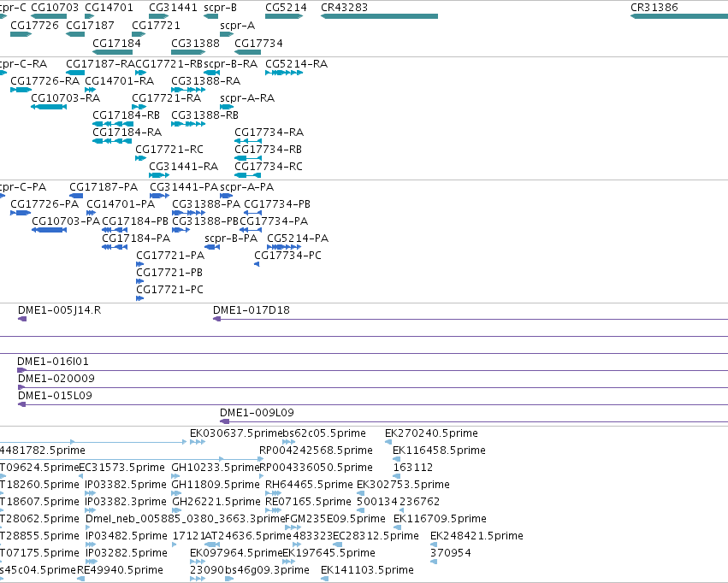Click the CG31441-PA protein label
Viewport: 728px width, 583px height.
(x=184, y=187)
